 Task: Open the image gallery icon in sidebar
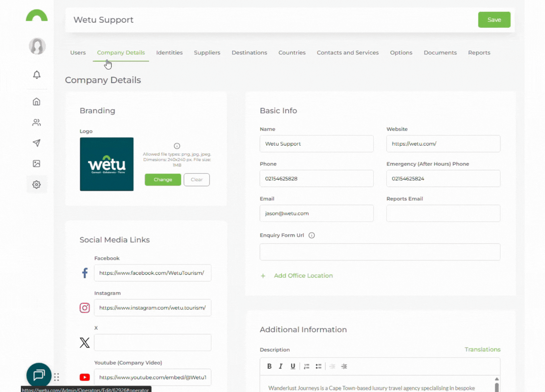point(37,164)
